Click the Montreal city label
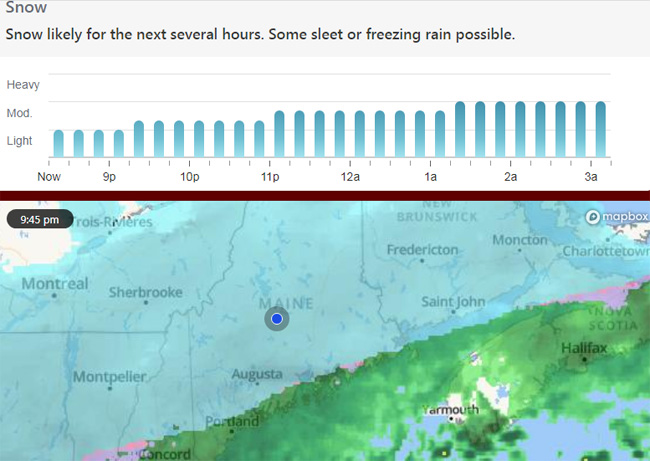The width and height of the screenshot is (650, 461). (55, 284)
